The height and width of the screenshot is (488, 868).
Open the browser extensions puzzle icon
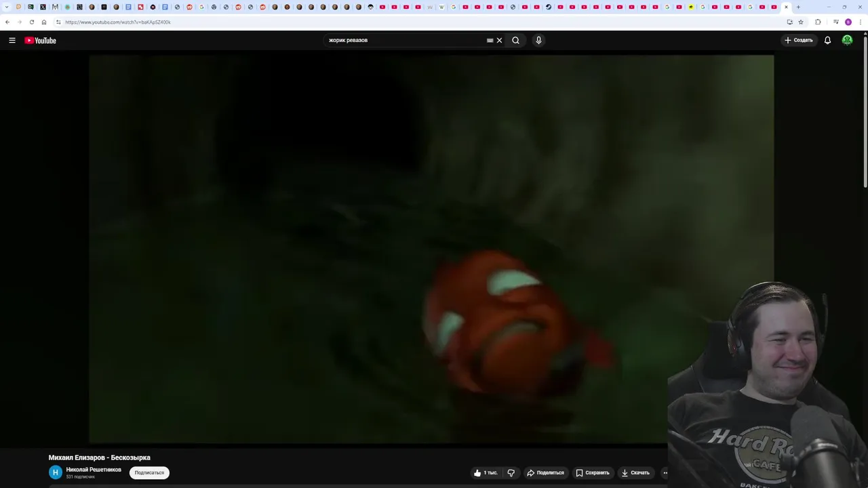click(x=818, y=22)
